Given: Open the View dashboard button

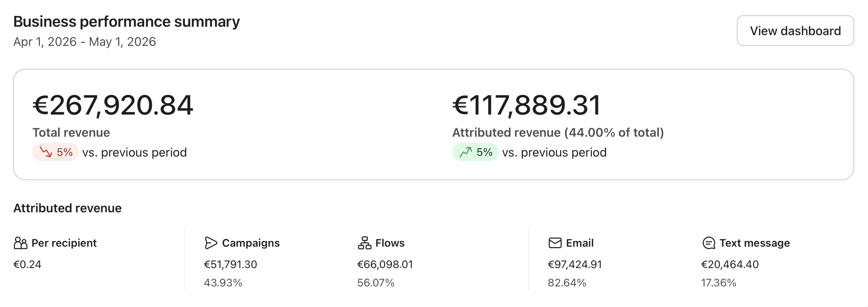Looking at the screenshot, I should (x=795, y=31).
